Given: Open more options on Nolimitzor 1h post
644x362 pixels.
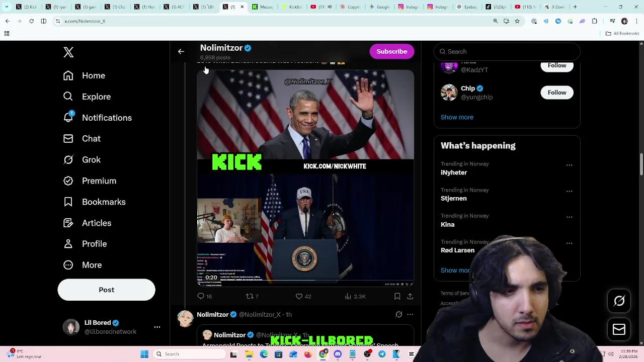Looking at the screenshot, I should 410,314.
